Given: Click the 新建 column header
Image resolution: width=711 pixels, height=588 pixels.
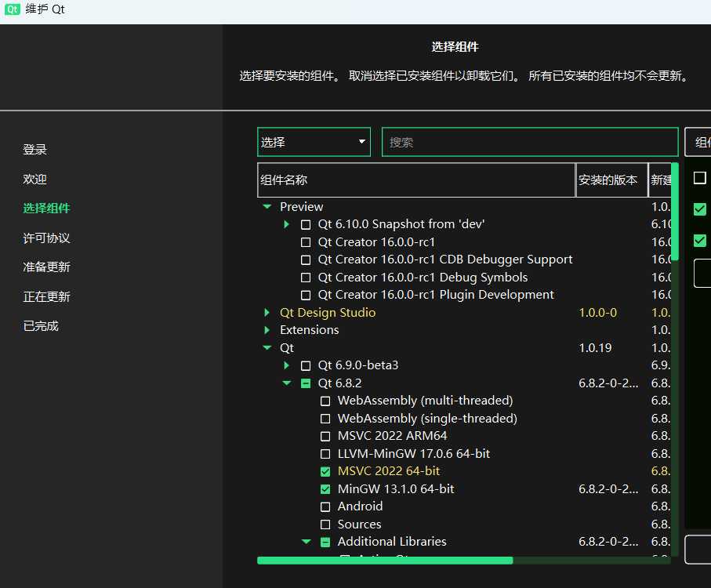Looking at the screenshot, I should 660,180.
